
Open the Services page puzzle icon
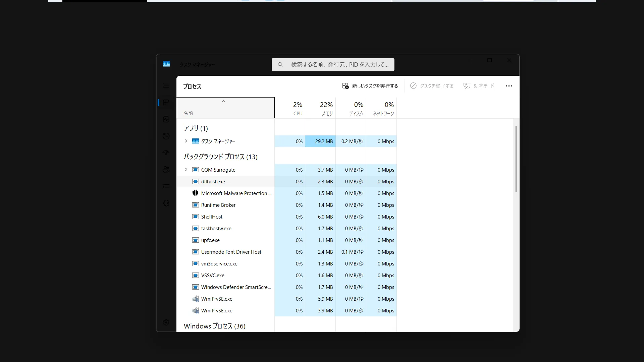click(x=166, y=203)
